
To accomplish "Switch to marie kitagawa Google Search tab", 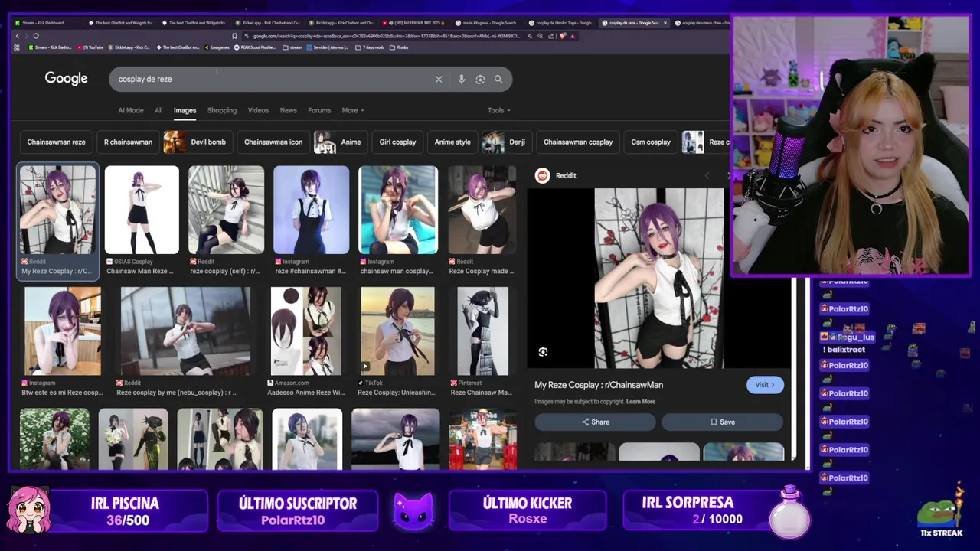I will point(487,23).
